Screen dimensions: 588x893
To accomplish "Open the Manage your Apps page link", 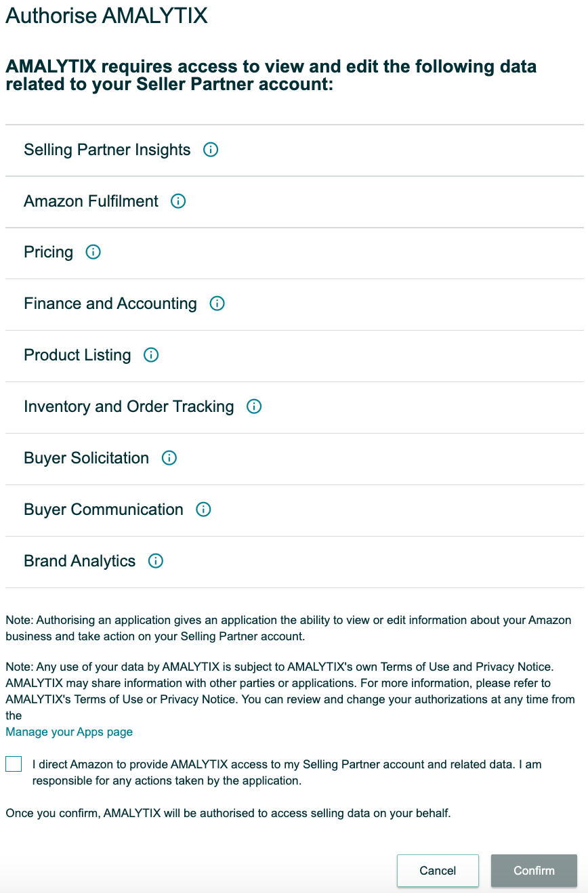I will [68, 732].
